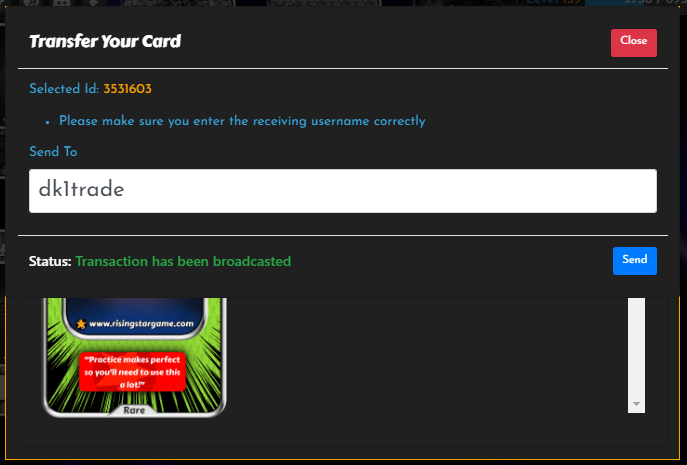Click the Transfer Your Card heading
Screen dimensions: 687x465
[105, 42]
